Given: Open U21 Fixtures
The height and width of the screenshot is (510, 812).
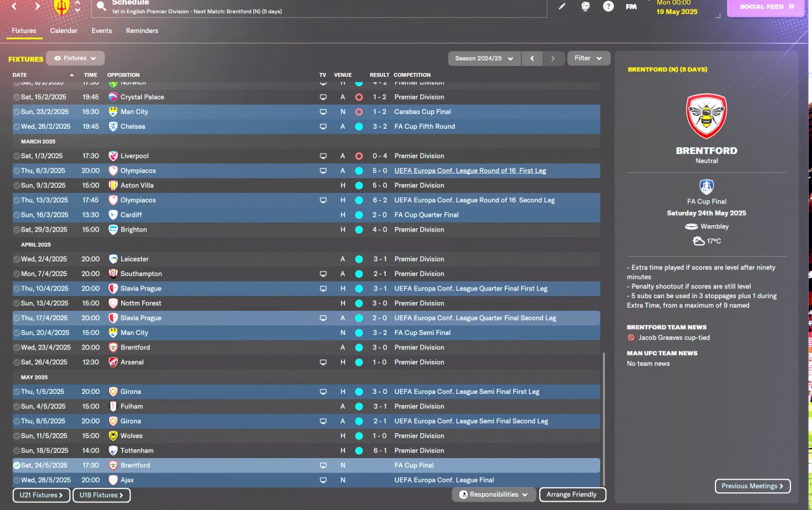Looking at the screenshot, I should (x=41, y=495).
